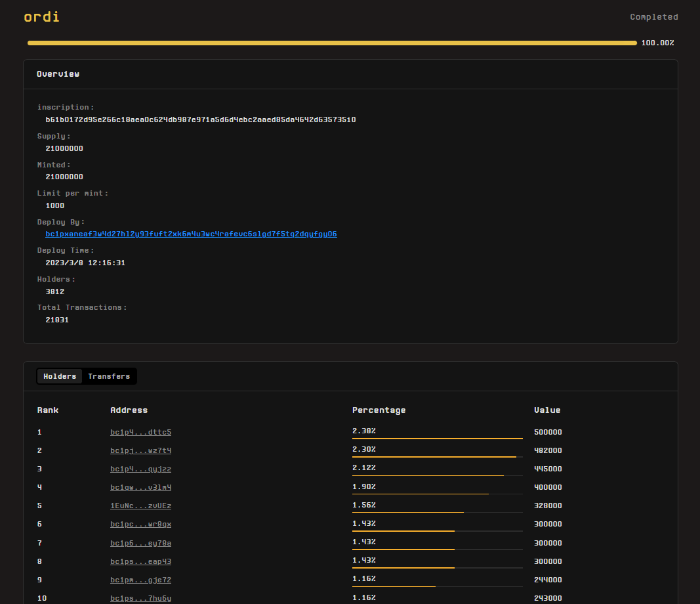This screenshot has height=604, width=700.
Task: Click the Address column header
Action: [x=129, y=410]
